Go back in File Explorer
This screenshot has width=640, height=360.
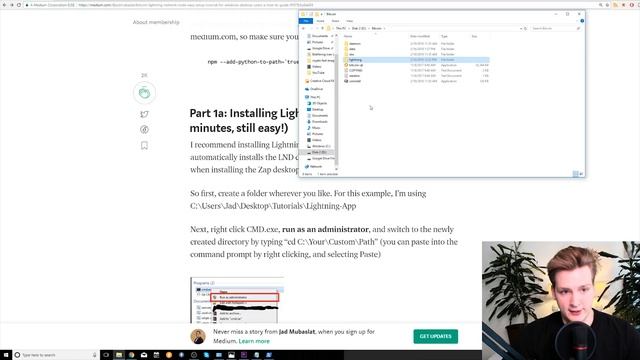click(303, 29)
